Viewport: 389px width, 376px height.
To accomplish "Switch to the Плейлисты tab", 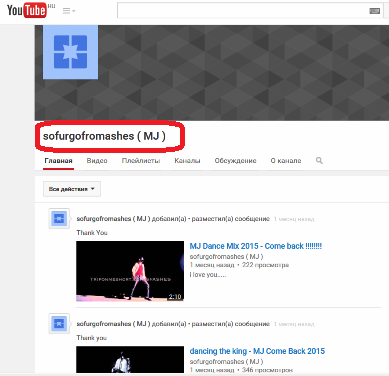I will (141, 161).
